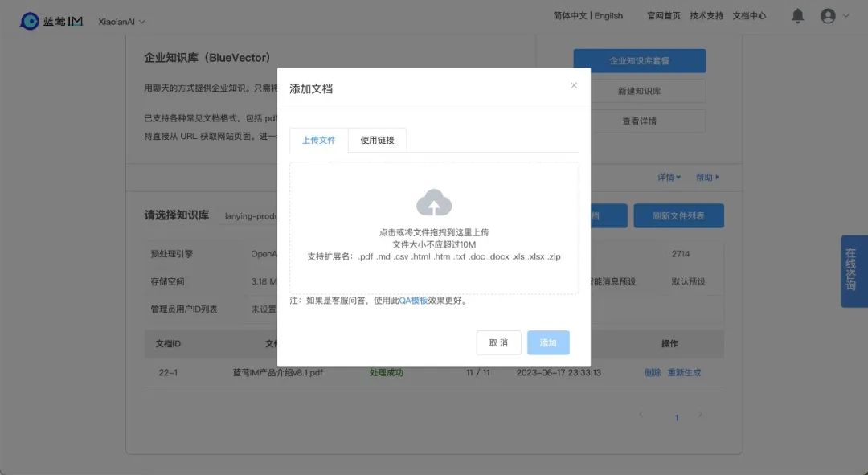Open the notification bell
868x475 pixels.
(x=797, y=16)
